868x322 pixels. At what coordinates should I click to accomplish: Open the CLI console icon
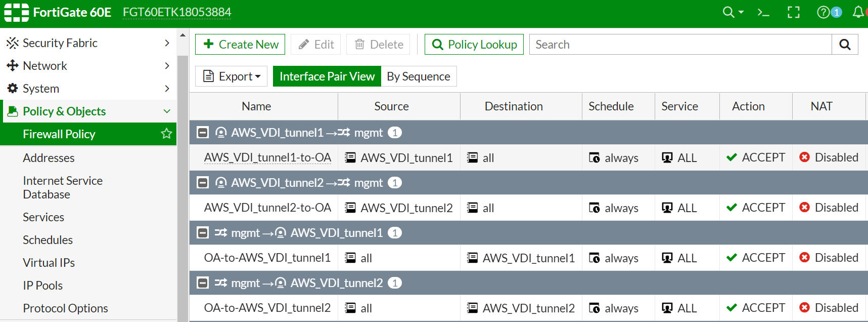click(763, 13)
